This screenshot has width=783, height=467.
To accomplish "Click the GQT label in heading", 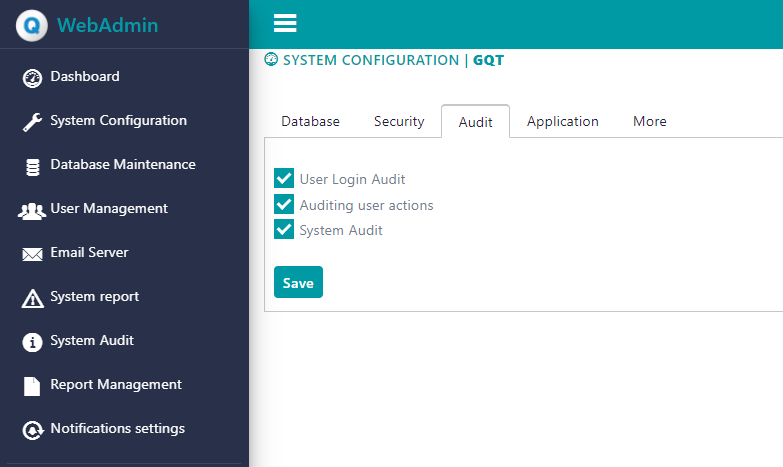I will tap(488, 60).
